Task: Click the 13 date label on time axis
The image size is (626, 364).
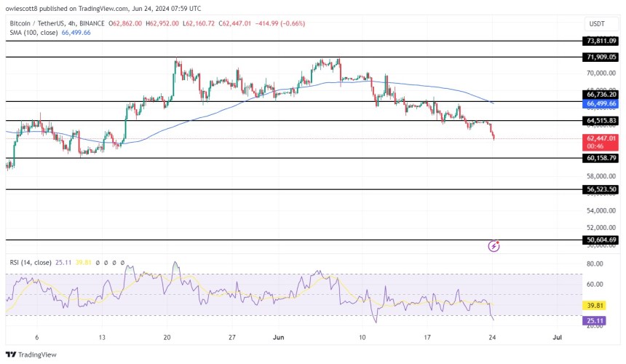Action: point(102,338)
